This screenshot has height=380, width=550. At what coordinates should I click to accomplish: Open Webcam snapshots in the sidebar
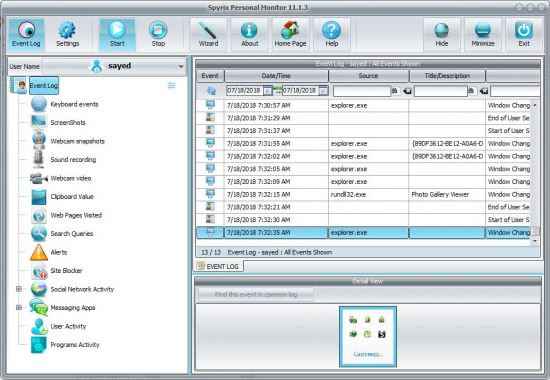pyautogui.click(x=78, y=141)
